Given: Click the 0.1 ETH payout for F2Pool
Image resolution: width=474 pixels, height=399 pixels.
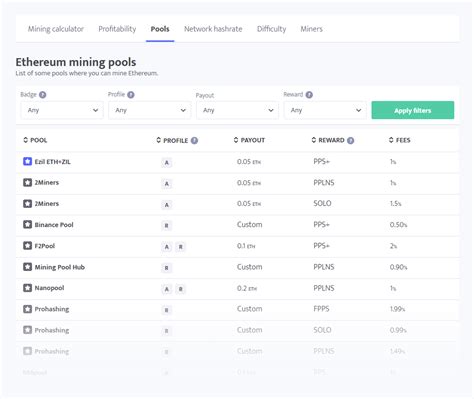Looking at the screenshot, I should (x=246, y=246).
